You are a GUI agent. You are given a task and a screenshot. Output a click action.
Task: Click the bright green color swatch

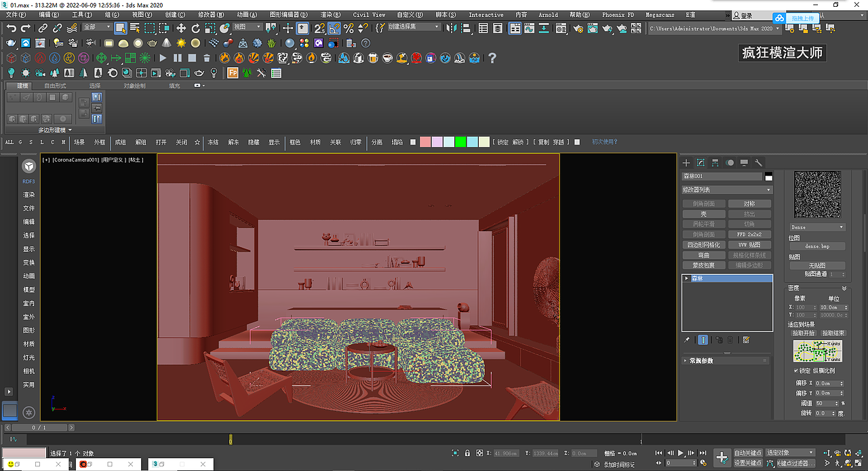(460, 142)
